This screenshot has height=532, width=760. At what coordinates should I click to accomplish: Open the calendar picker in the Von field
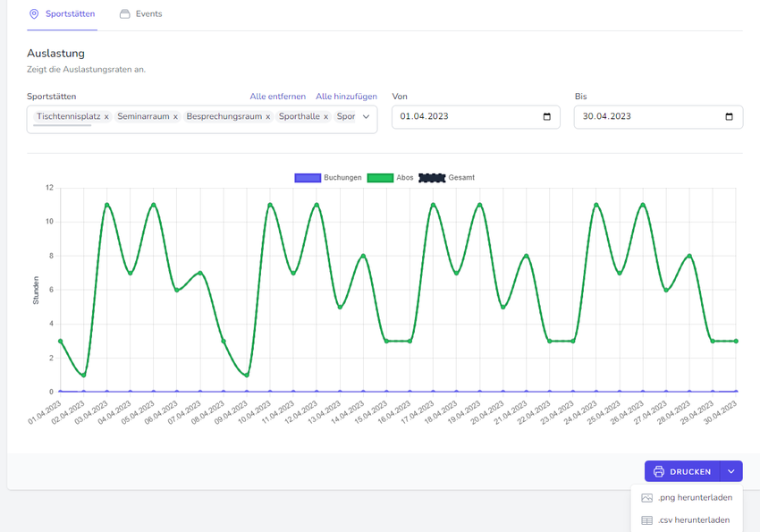(547, 117)
